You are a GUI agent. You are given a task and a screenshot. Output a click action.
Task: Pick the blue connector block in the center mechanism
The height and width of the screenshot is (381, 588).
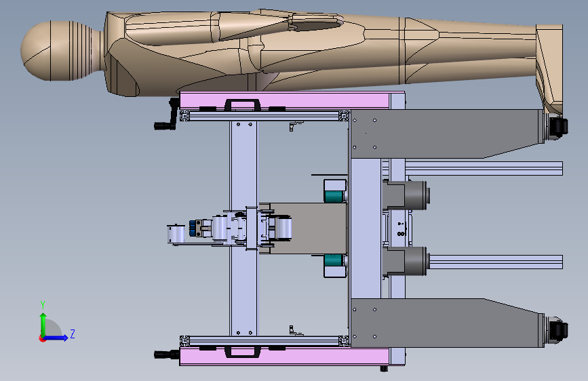(x=193, y=228)
